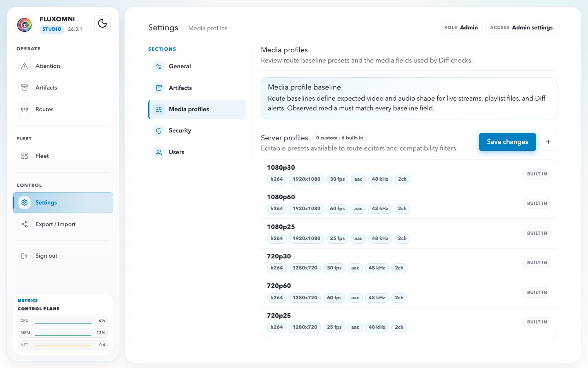Select the 1080p60 profile name

[x=281, y=197]
